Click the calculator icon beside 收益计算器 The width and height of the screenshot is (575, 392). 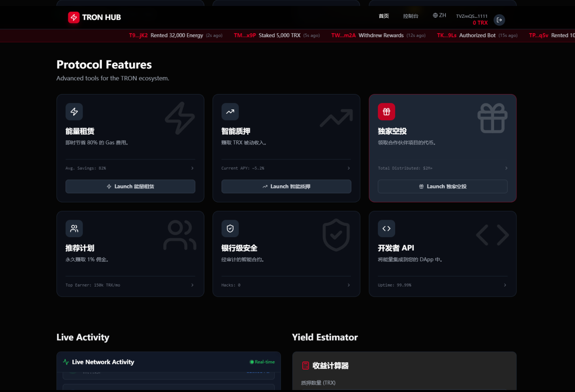tap(305, 366)
